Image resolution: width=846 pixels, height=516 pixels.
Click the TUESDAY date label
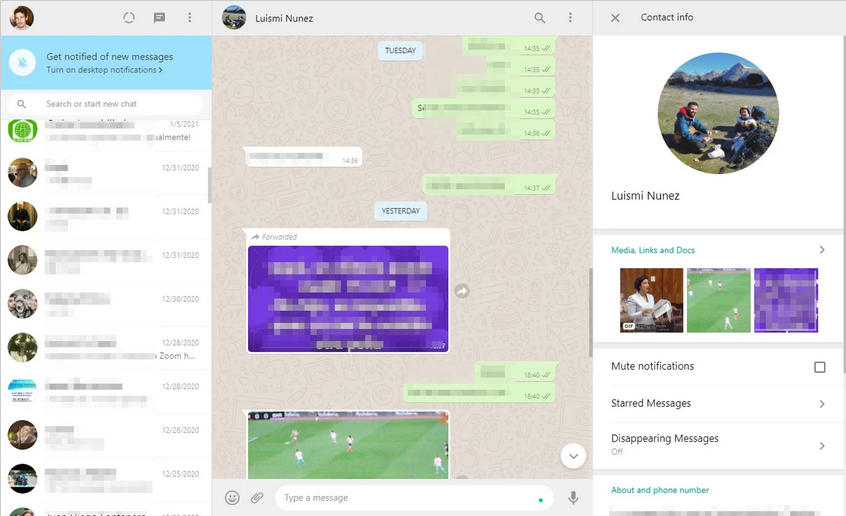pos(400,51)
